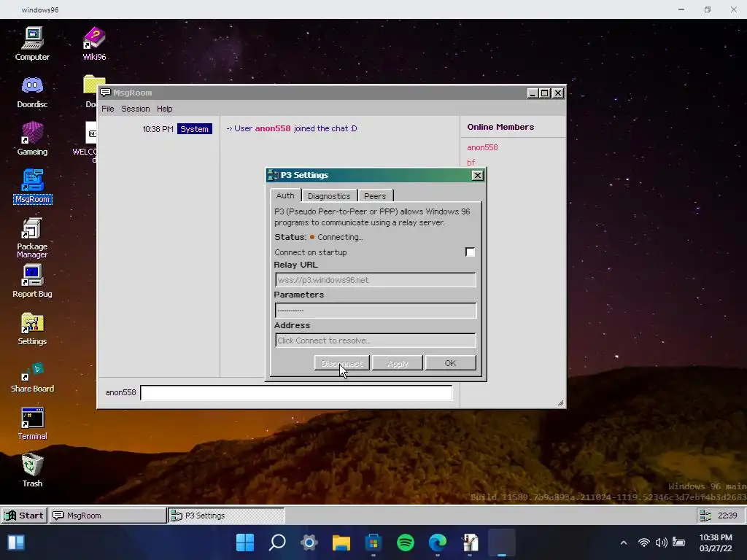Click the Windows 96 Start button
Image resolution: width=747 pixels, height=560 pixels.
point(24,516)
